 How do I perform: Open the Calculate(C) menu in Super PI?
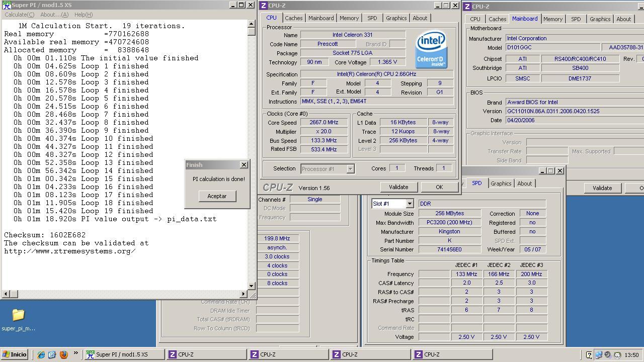(x=20, y=15)
